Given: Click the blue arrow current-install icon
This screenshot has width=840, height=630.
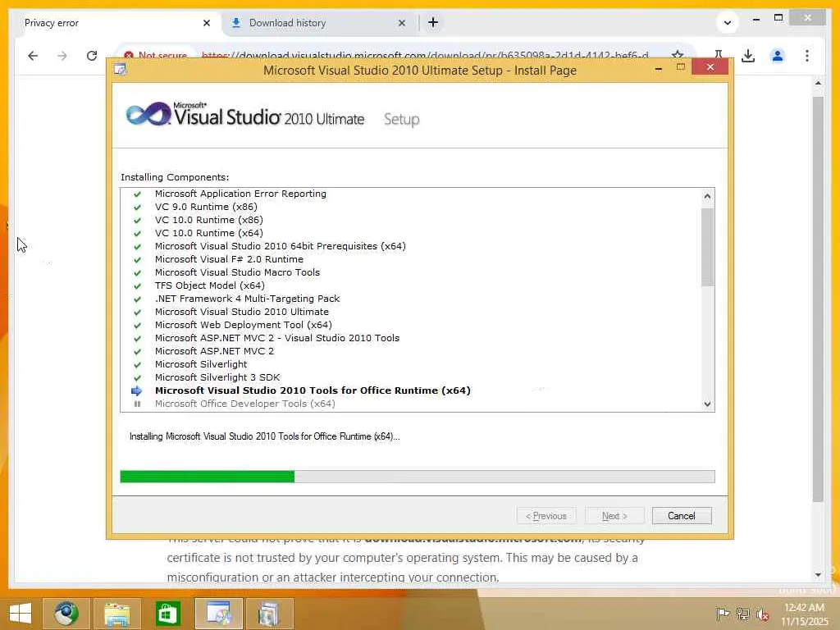Looking at the screenshot, I should point(137,390).
